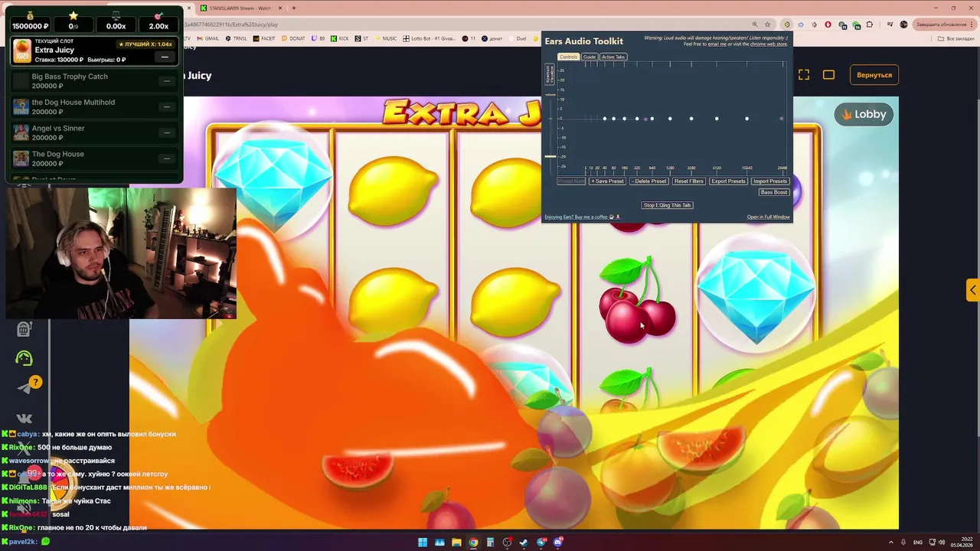
Task: Click the Stop EQing This Tab button
Action: [x=667, y=205]
